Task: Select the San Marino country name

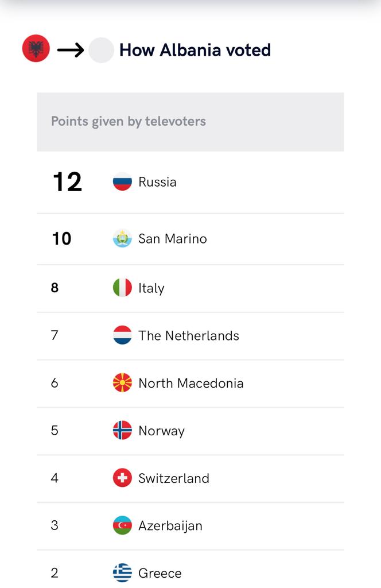Action: (173, 238)
